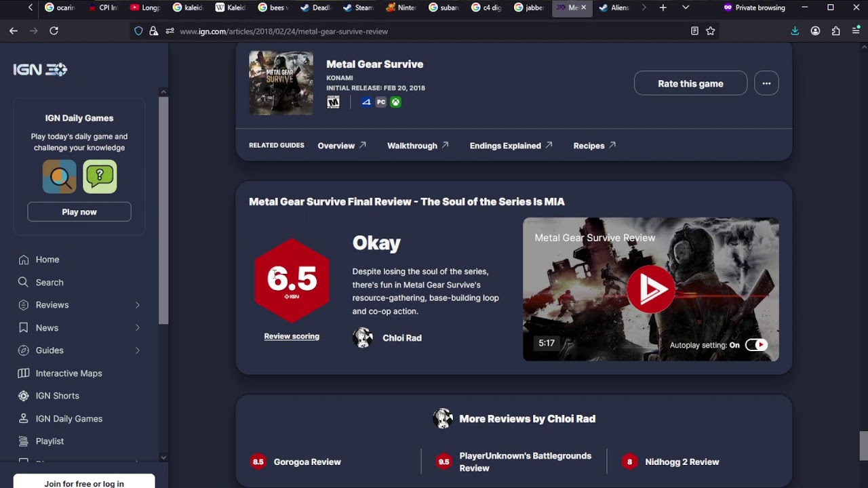
Task: Bookmark this page with the star icon
Action: click(711, 30)
